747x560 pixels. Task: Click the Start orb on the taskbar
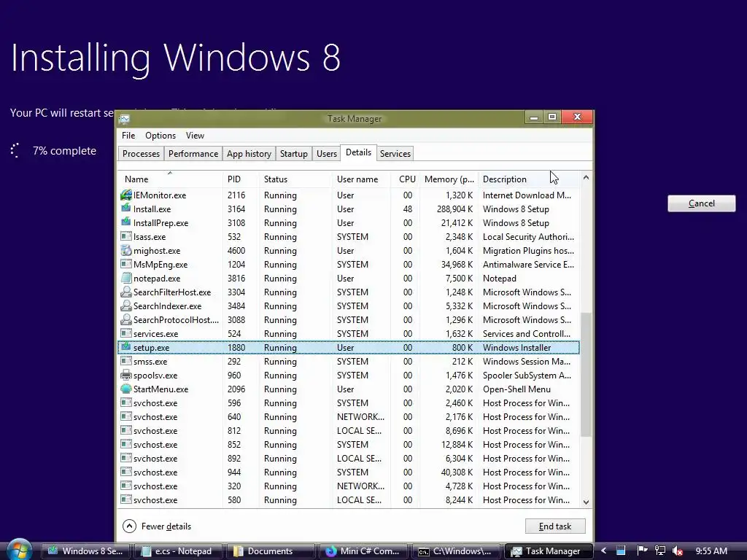tap(19, 550)
